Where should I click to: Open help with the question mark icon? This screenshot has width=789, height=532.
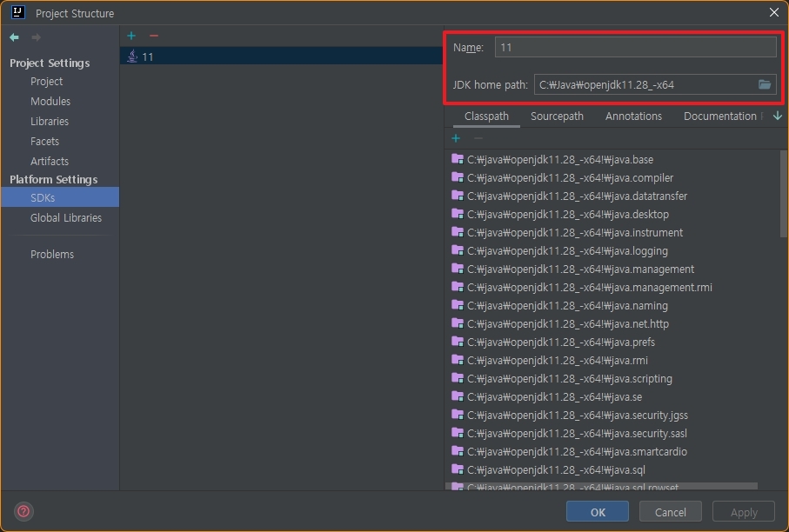click(x=23, y=511)
